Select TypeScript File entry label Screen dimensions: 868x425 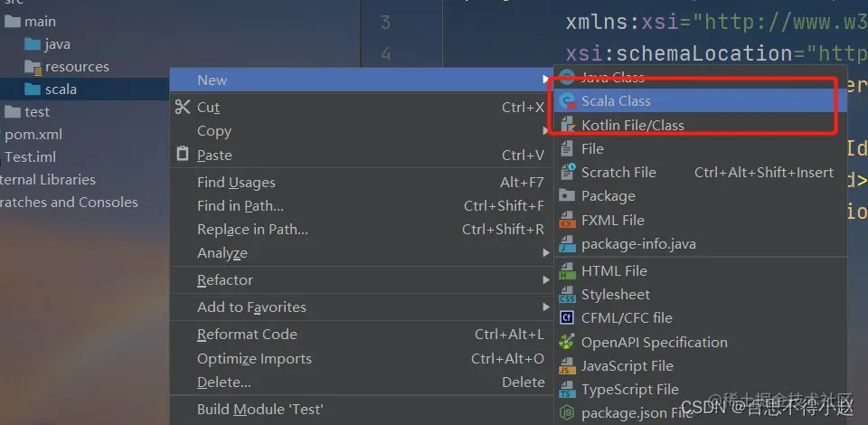coord(630,390)
